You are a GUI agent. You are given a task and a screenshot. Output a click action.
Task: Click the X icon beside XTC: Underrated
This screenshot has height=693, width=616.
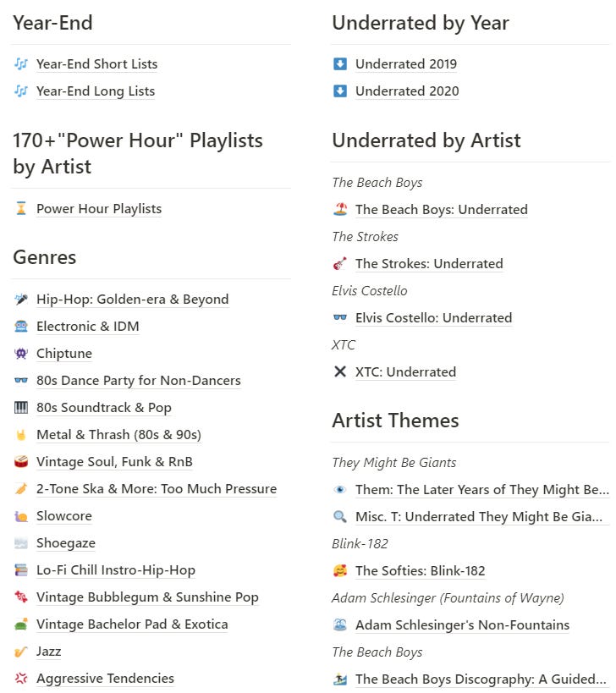point(340,372)
